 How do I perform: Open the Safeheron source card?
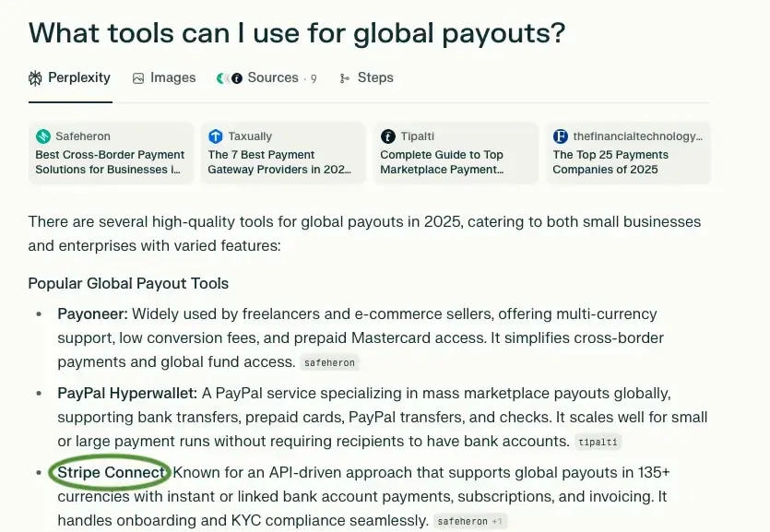click(111, 153)
